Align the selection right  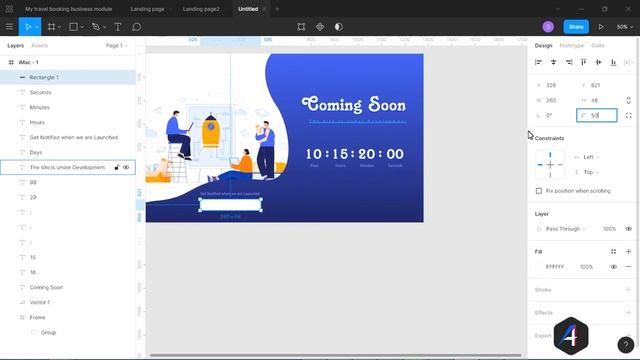coord(569,62)
